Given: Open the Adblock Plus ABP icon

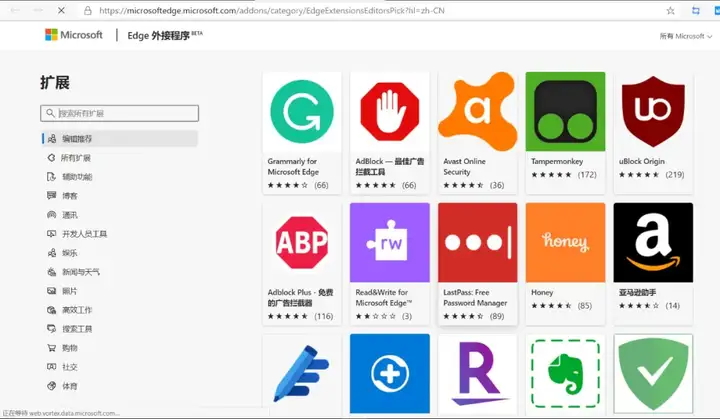Looking at the screenshot, I should (302, 243).
